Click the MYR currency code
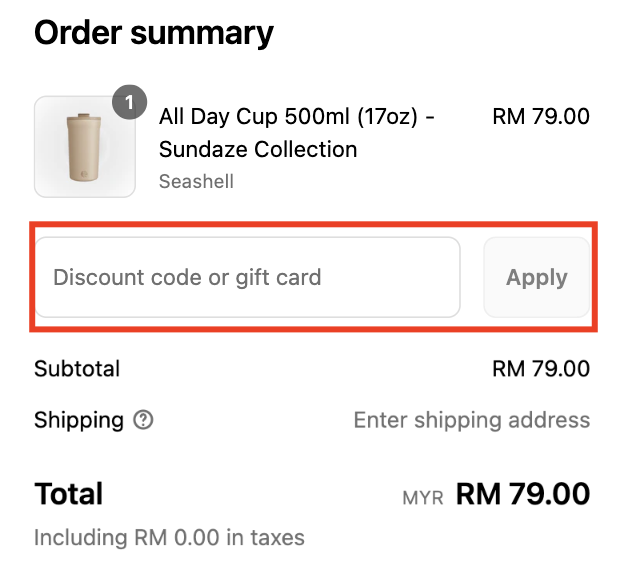622x578 pixels. (x=422, y=497)
